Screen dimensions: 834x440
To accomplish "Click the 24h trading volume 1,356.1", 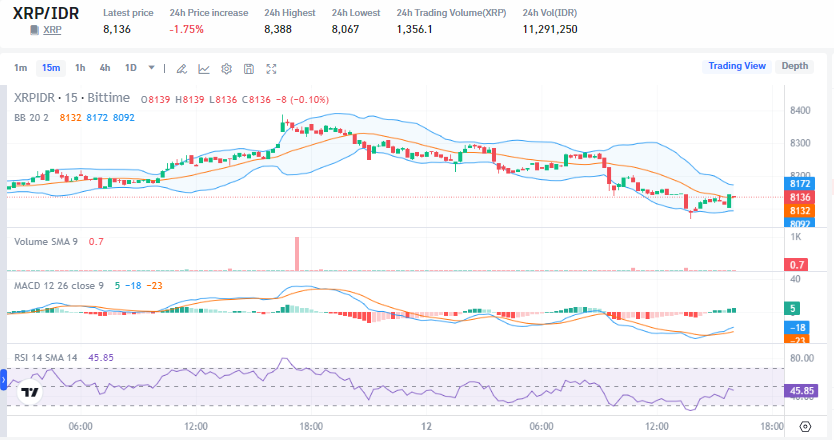I will coord(414,29).
